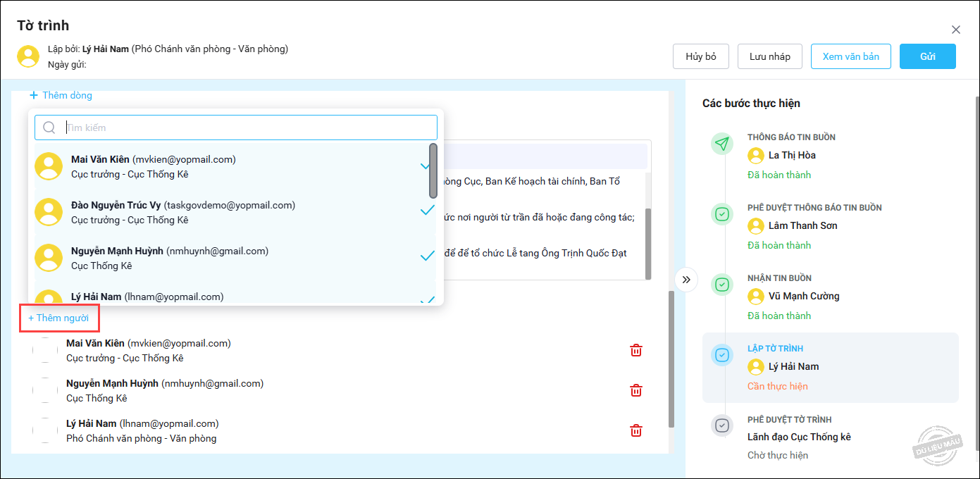Click the Thêm dòng link

(61, 95)
